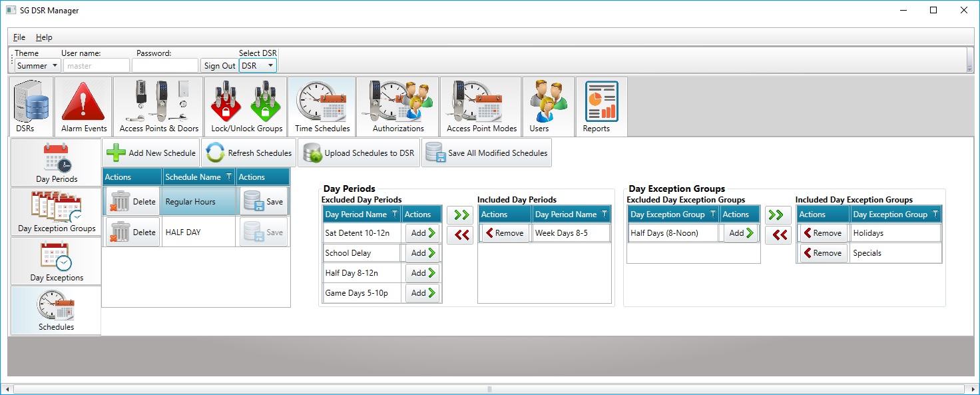Exclude all day periods with red arrows
The image size is (980, 395).
point(460,234)
